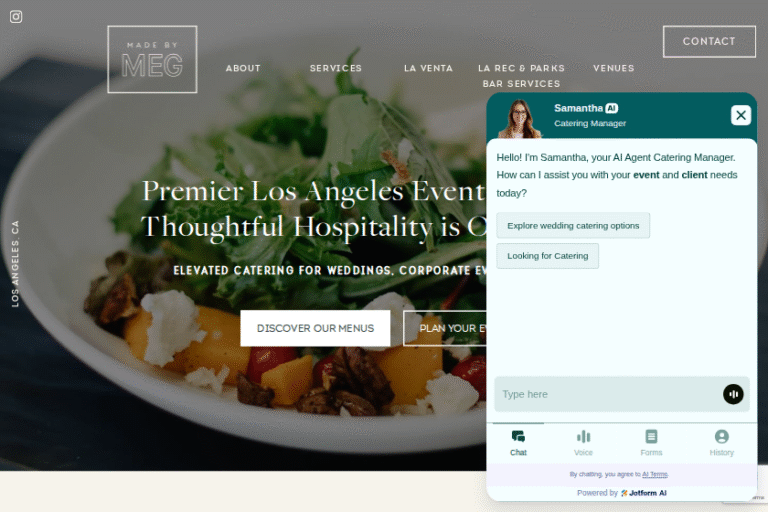Image resolution: width=768 pixels, height=512 pixels.
Task: Open Bar Services page
Action: [521, 84]
